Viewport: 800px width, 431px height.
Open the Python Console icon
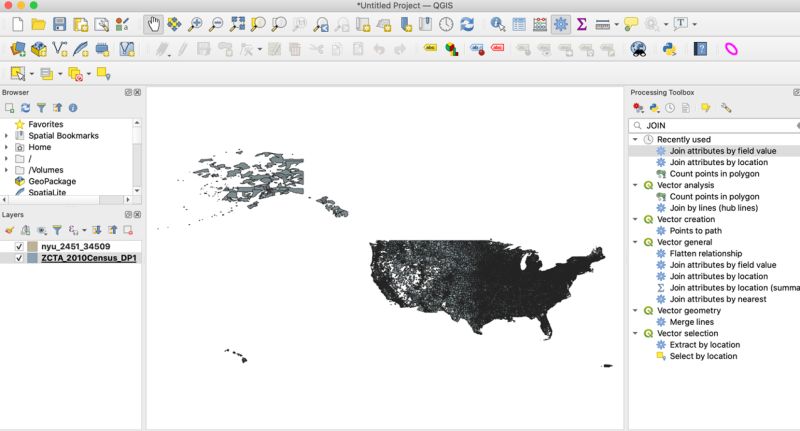[x=669, y=49]
